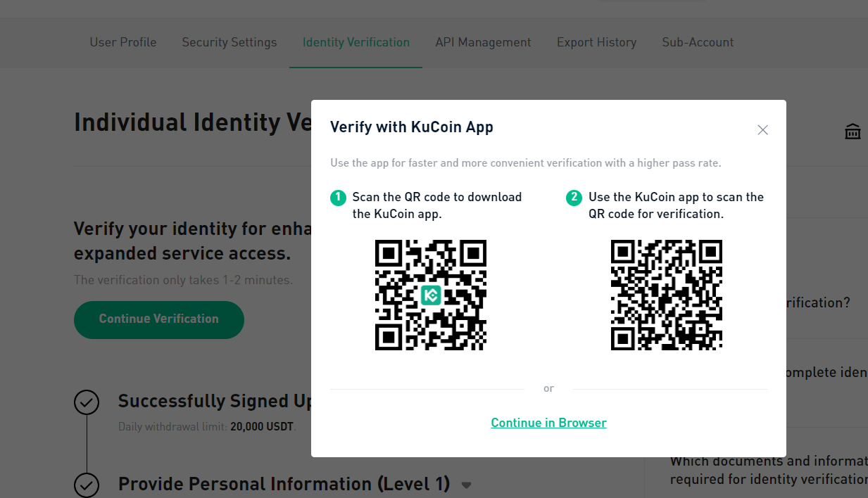Screen dimensions: 868x498
Task: Close the Verify with KuCoin App dialog
Action: pos(762,130)
